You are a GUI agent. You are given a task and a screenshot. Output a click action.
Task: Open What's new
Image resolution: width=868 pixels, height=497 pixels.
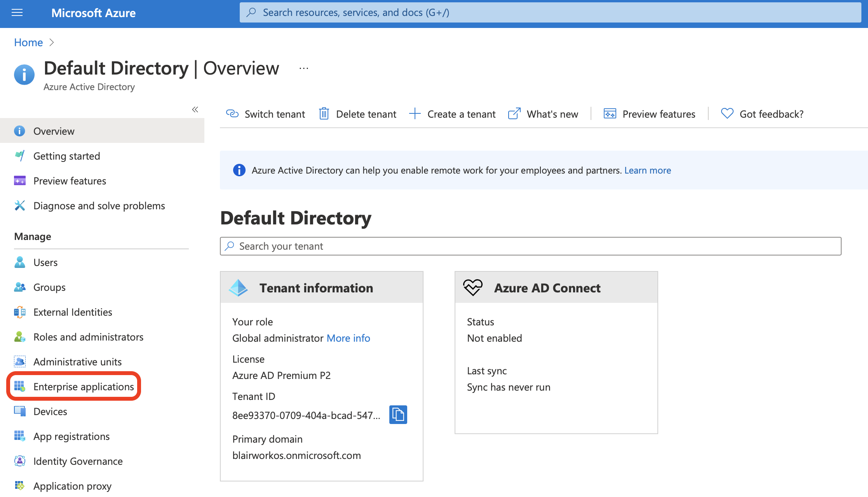(x=543, y=114)
